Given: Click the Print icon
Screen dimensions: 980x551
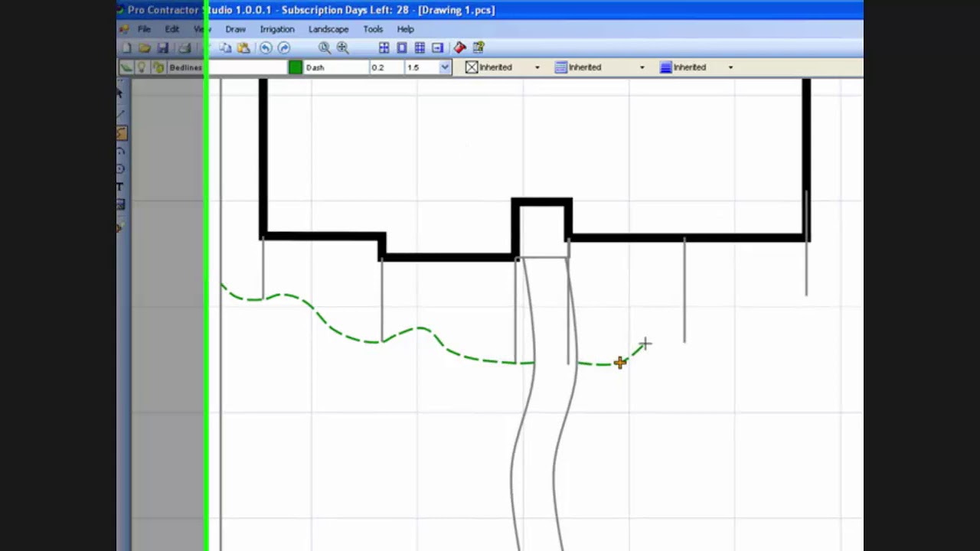Looking at the screenshot, I should (x=185, y=48).
